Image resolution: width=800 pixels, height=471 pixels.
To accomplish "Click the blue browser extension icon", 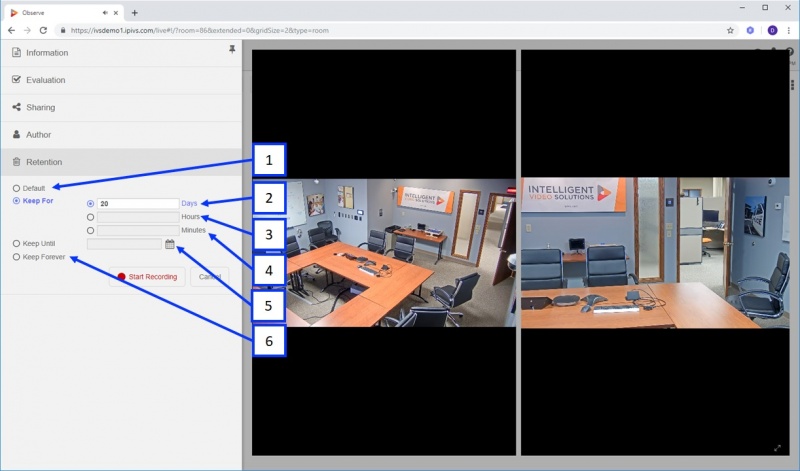I will pos(750,31).
